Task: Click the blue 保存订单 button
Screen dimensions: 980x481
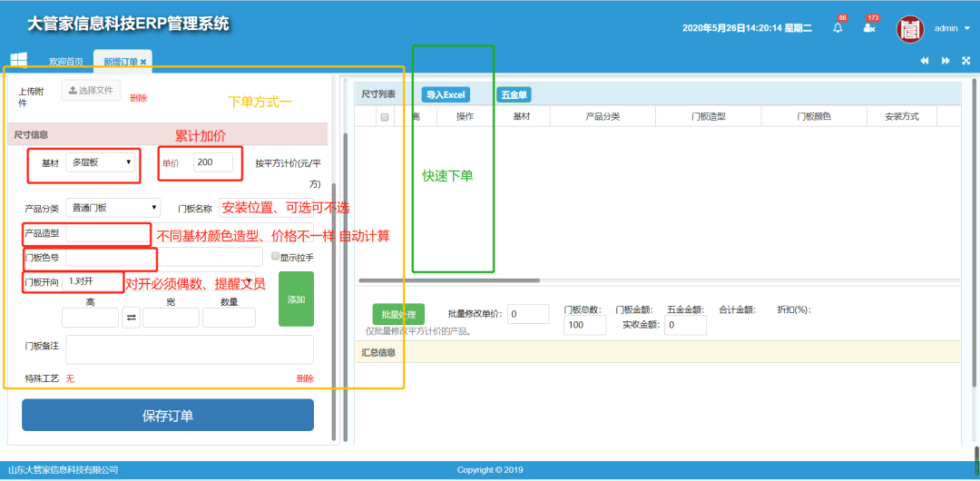Action: [168, 416]
